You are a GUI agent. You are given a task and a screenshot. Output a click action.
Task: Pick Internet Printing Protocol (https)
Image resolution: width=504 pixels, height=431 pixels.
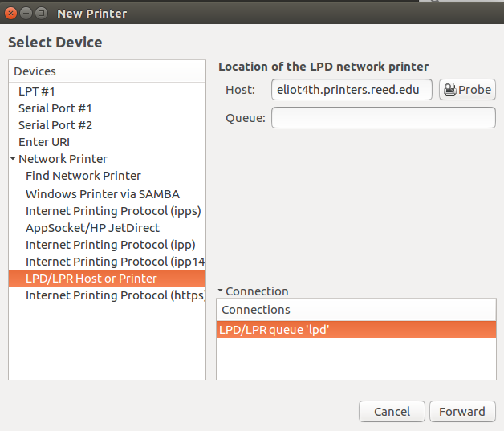click(x=113, y=295)
